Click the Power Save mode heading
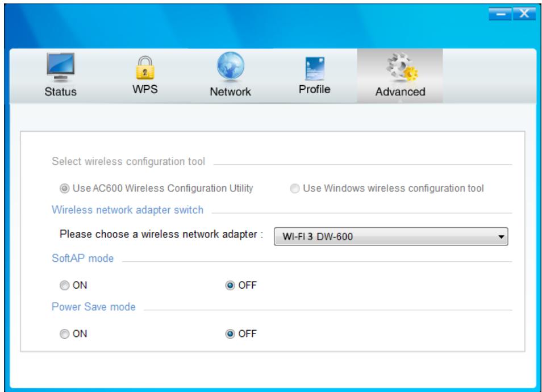 (94, 307)
